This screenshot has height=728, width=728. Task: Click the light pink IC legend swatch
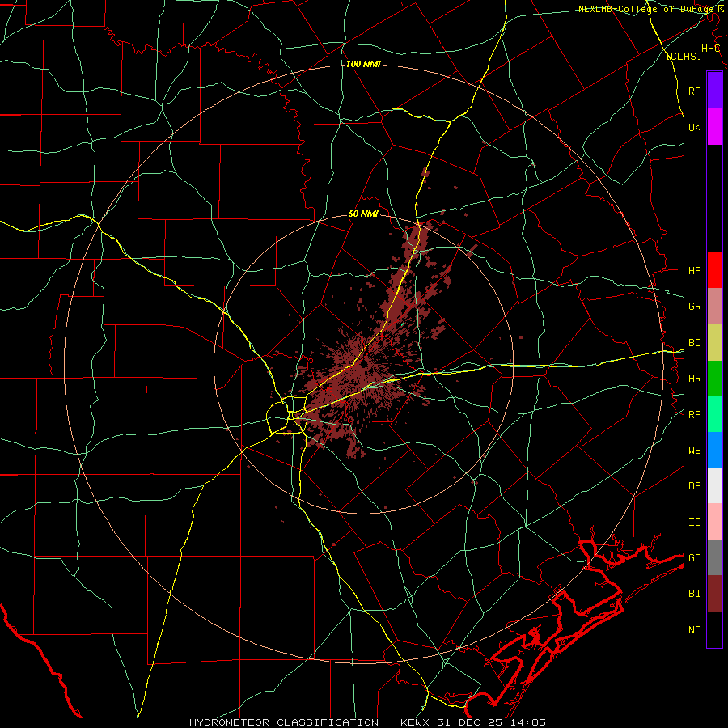pyautogui.click(x=714, y=522)
